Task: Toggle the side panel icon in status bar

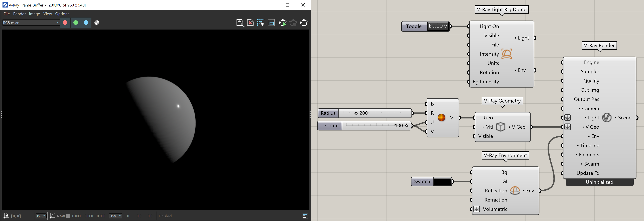Action: [305, 216]
